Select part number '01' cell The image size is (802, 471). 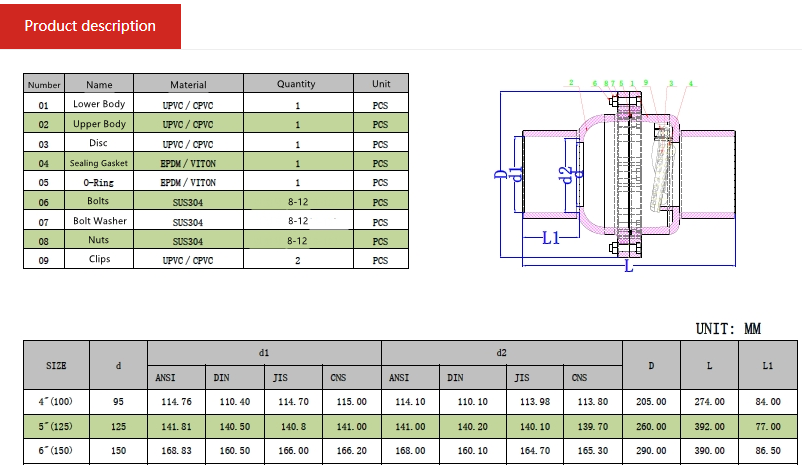(44, 104)
